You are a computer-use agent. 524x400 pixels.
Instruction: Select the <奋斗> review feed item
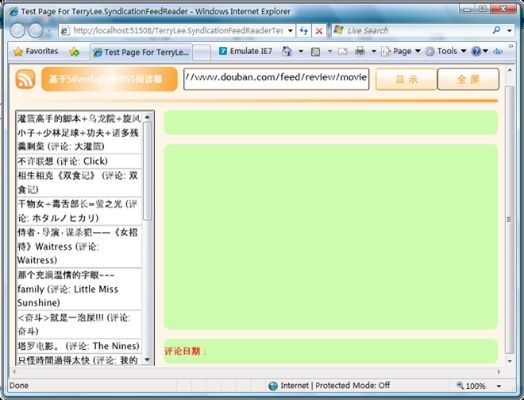[79, 324]
